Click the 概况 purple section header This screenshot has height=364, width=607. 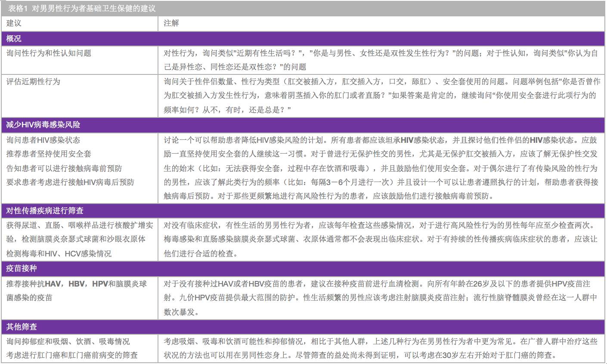click(303, 38)
